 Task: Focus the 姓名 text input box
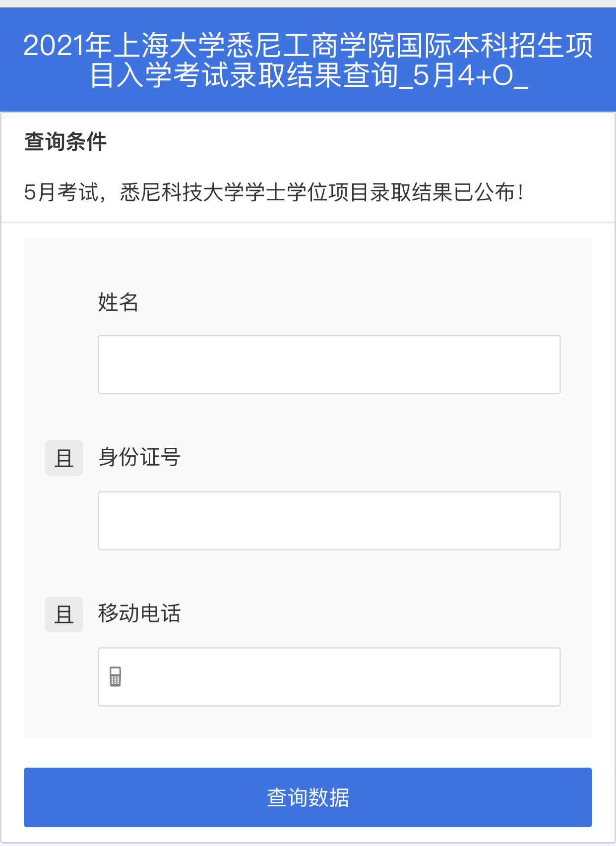(x=329, y=364)
